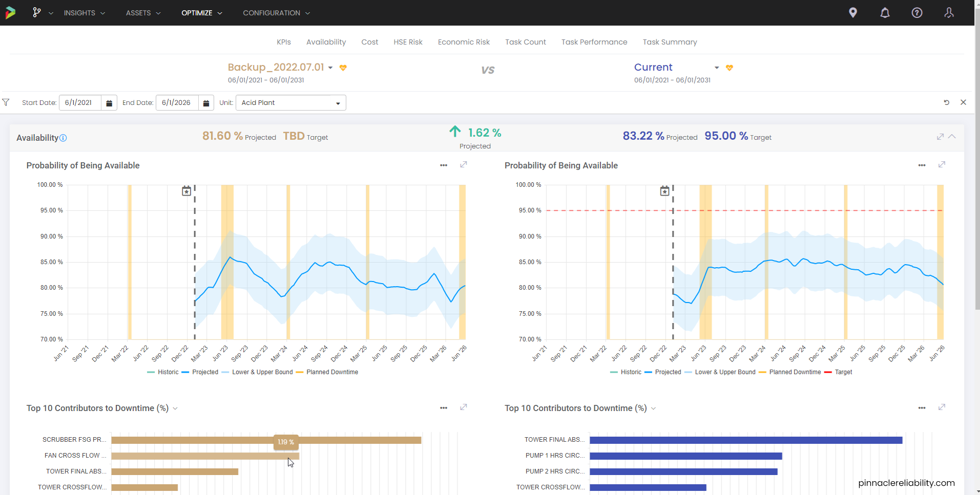Open the help question mark icon
Screen dimensions: 980x495
tap(917, 13)
